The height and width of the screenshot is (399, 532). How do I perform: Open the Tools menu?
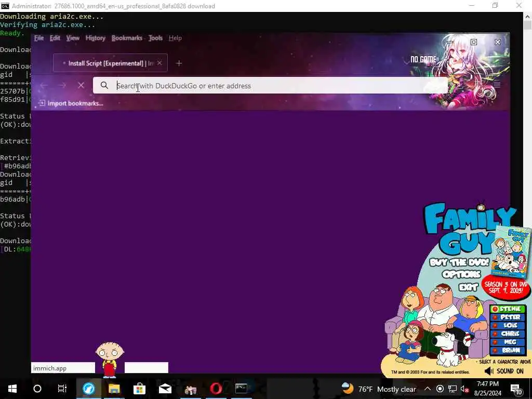tap(155, 38)
